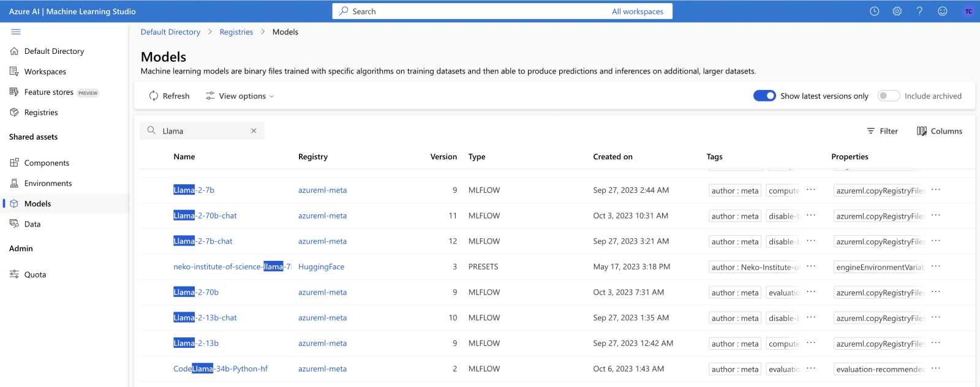
Task: Open the Llama-2-13b-chat model link
Action: tap(205, 318)
